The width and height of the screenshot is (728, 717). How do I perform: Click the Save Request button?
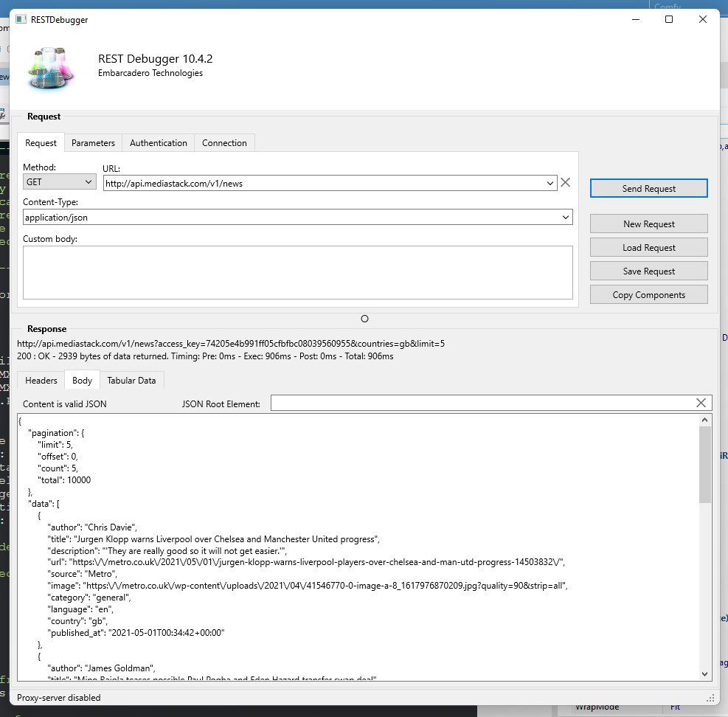pyautogui.click(x=648, y=271)
